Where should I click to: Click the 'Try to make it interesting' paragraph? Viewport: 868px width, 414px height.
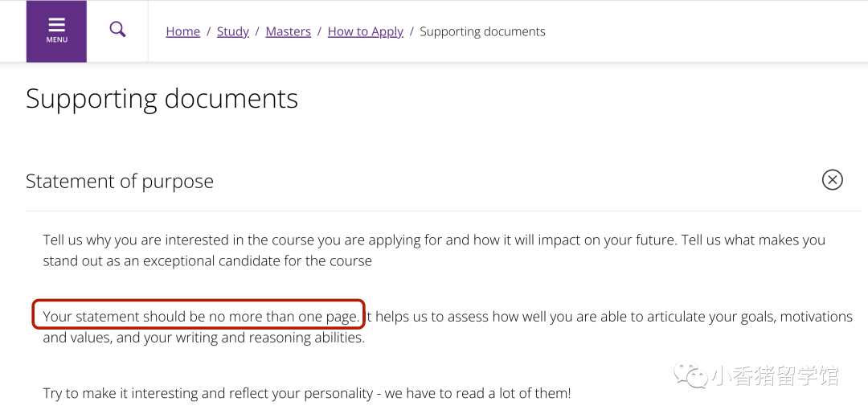click(307, 394)
